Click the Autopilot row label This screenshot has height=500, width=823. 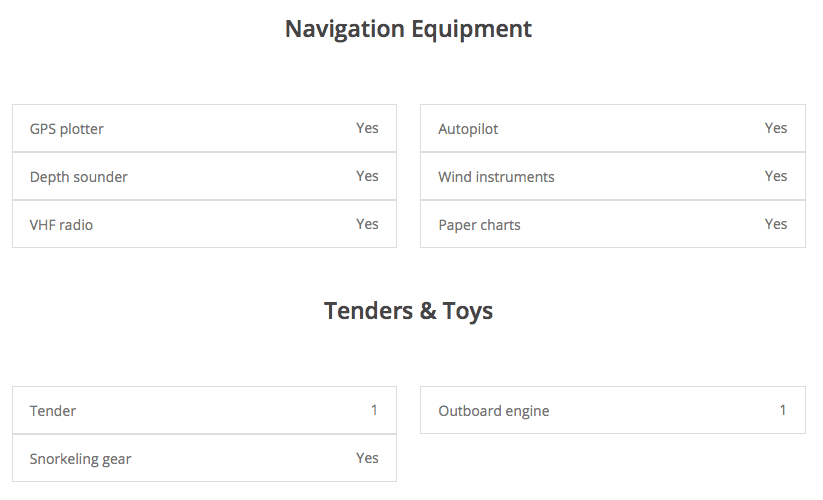pos(468,129)
